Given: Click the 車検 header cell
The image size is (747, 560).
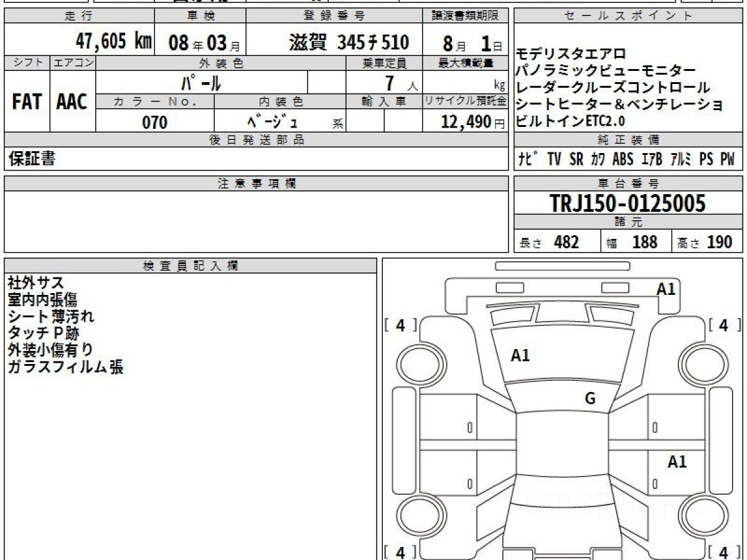Looking at the screenshot, I should point(200,16).
